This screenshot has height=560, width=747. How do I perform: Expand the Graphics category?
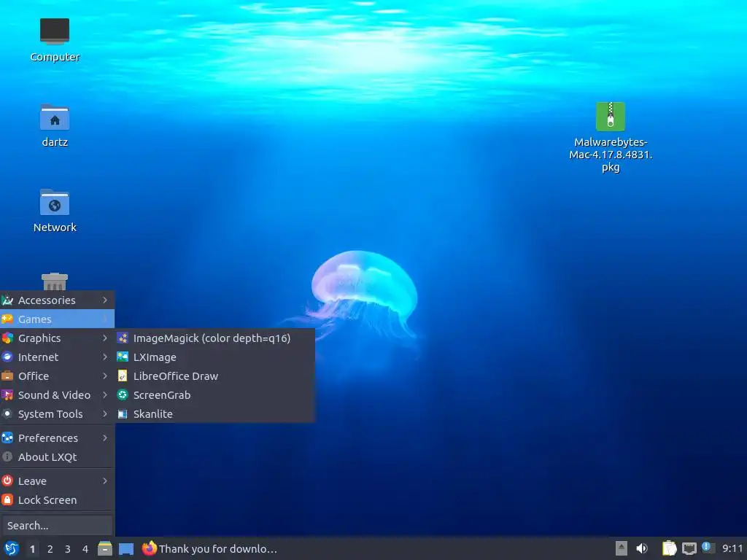pos(57,338)
